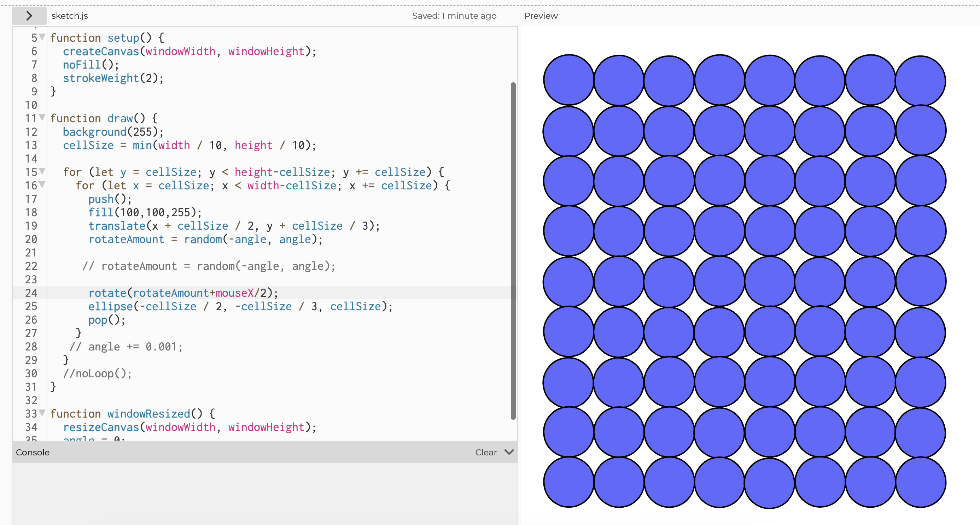Click the Console panel header label
This screenshot has height=525, width=980.
point(33,452)
